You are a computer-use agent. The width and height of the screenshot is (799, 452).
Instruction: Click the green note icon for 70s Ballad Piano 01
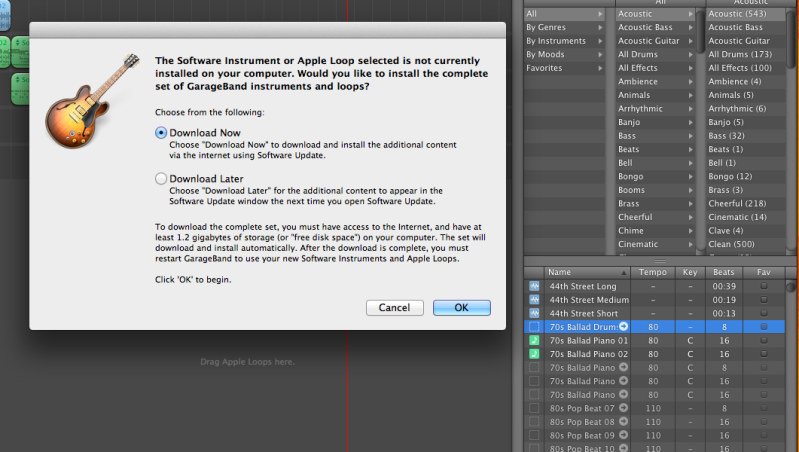pos(534,340)
